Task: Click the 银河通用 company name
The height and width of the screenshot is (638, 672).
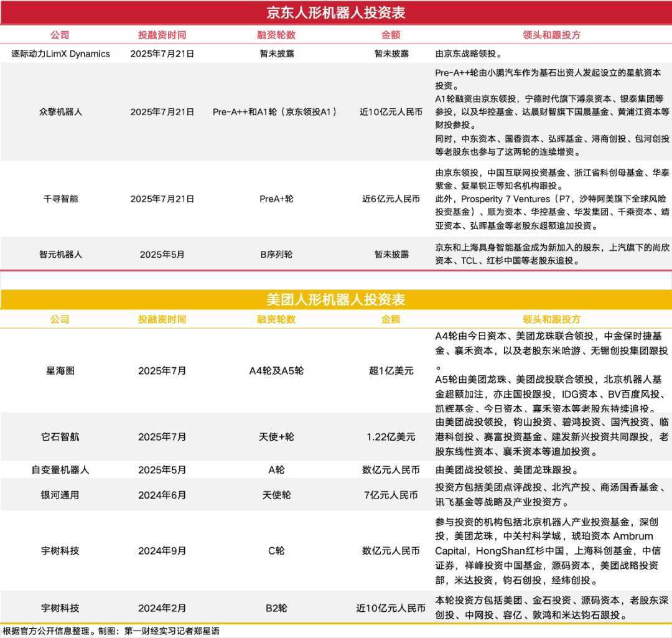Action: pyautogui.click(x=60, y=495)
